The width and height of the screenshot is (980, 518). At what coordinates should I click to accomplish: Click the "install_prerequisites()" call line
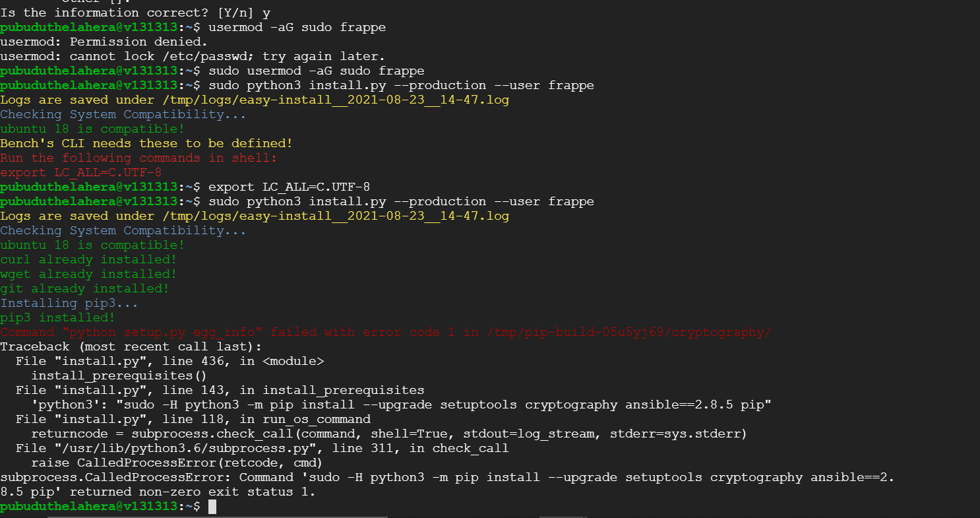click(119, 375)
